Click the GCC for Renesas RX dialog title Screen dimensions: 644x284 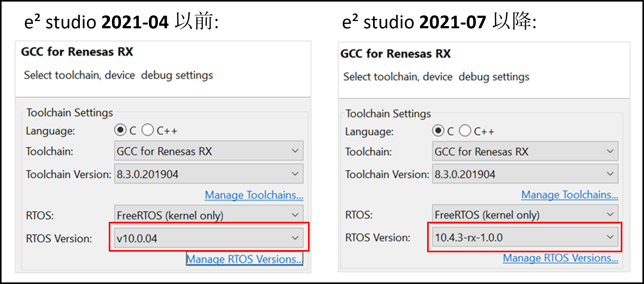(76, 52)
